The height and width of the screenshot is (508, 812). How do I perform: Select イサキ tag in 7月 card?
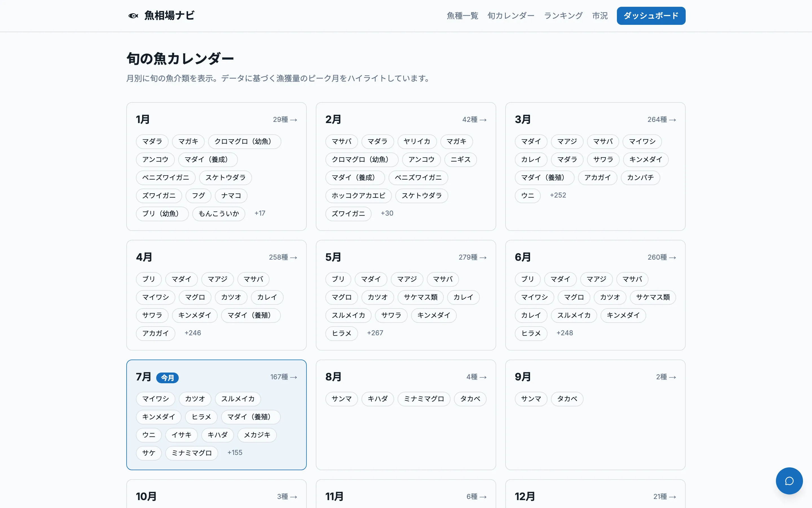[182, 435]
